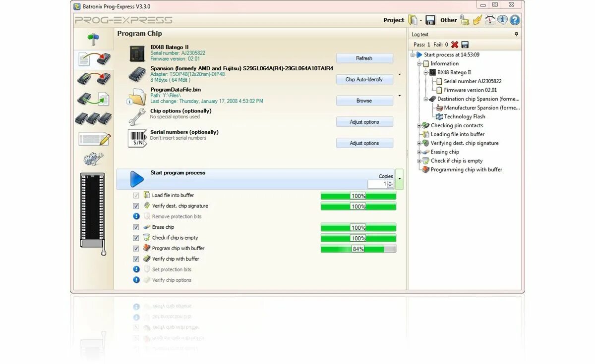Click the chip options wrench icon
595x364 pixels.
click(x=137, y=117)
